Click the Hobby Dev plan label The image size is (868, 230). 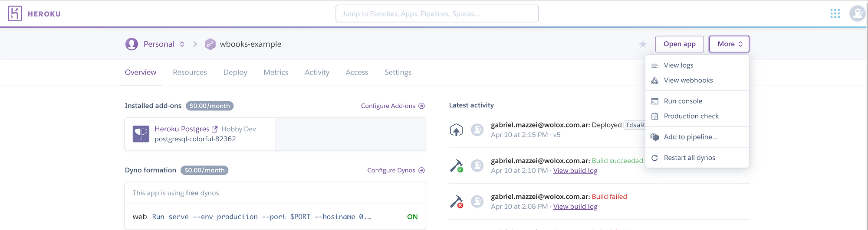click(x=239, y=129)
